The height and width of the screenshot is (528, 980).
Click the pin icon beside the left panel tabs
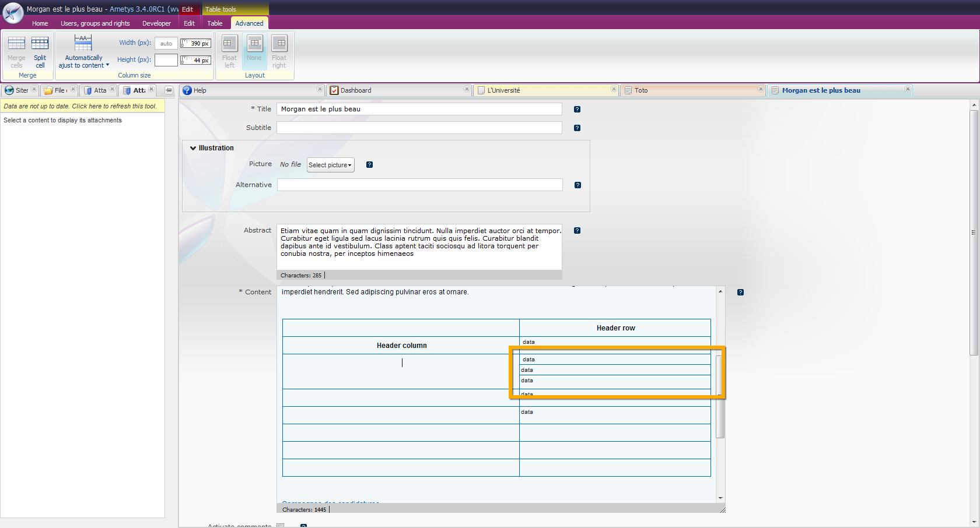tap(169, 90)
